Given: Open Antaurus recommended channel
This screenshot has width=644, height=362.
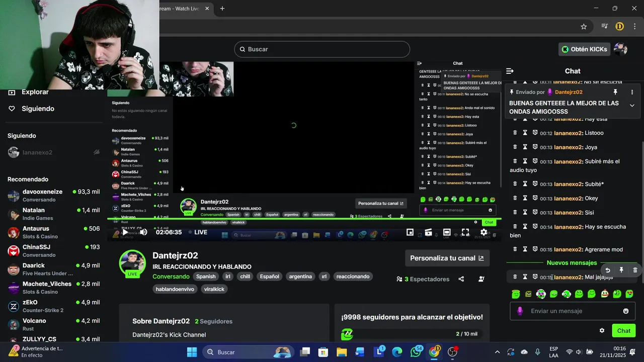Looking at the screenshot, I should point(53,232).
